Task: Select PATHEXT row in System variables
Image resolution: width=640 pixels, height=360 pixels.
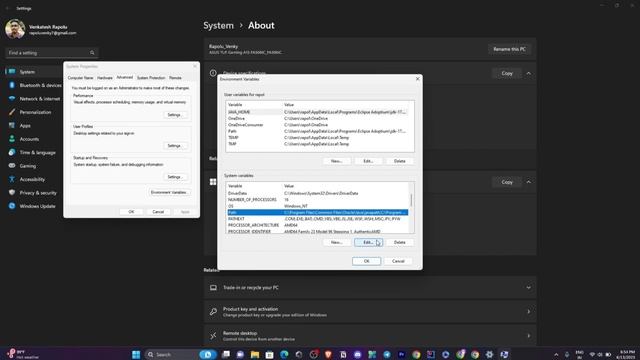Action: click(318, 219)
